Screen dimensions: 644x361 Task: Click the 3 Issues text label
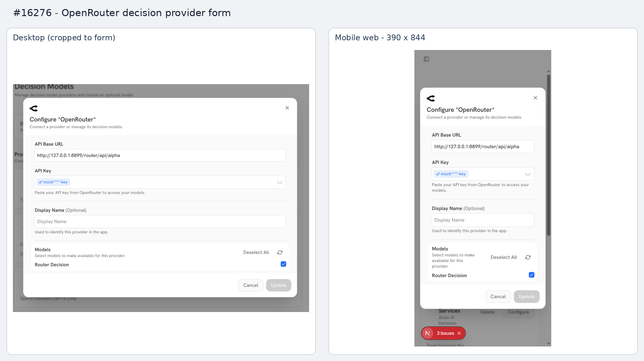(x=445, y=333)
